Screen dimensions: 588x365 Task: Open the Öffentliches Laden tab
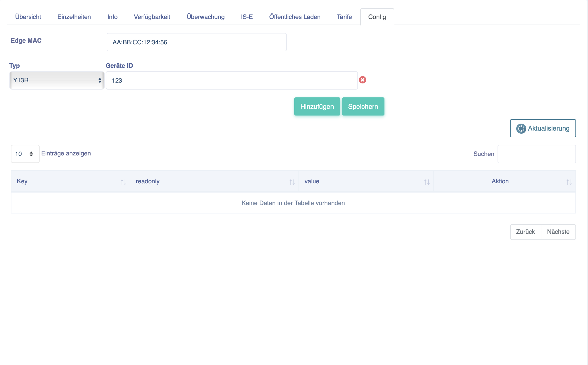[x=295, y=17]
